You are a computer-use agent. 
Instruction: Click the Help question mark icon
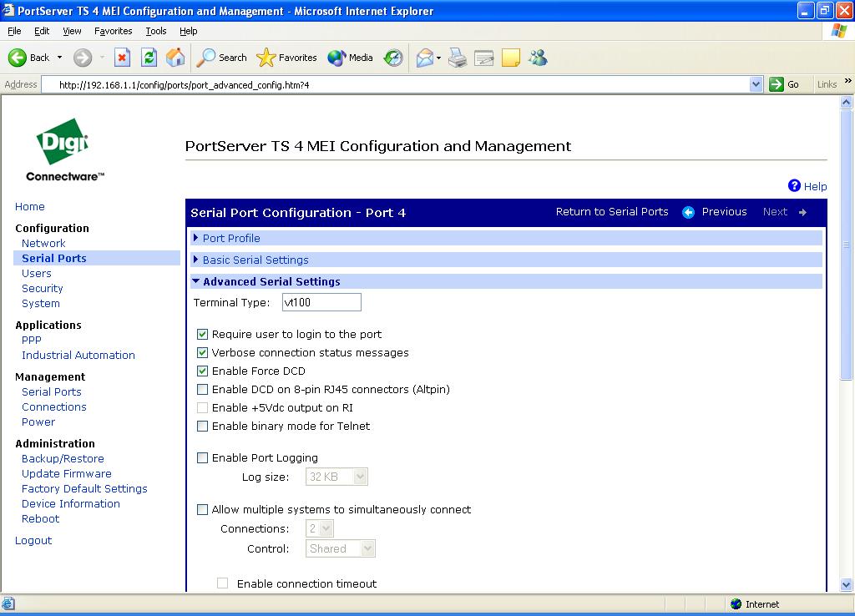[795, 186]
